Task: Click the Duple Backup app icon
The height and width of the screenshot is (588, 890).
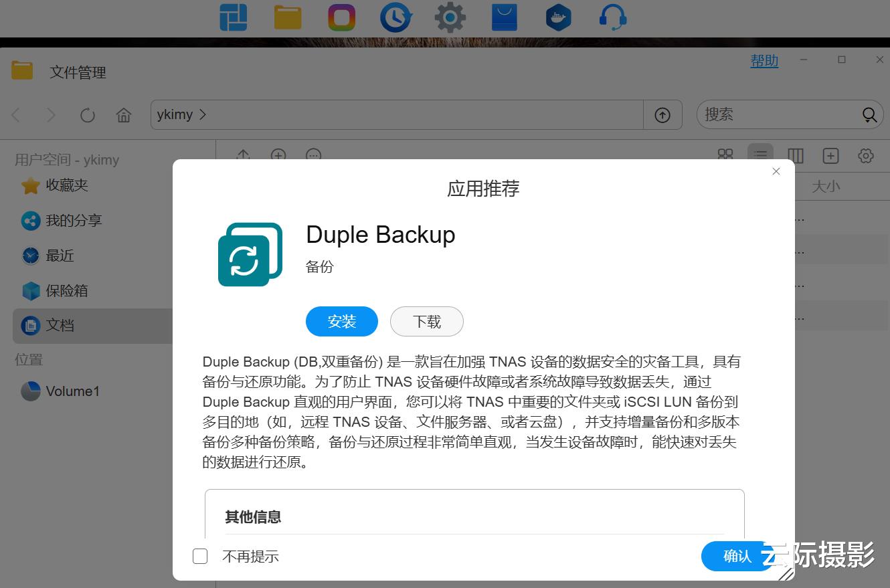Action: (x=250, y=254)
